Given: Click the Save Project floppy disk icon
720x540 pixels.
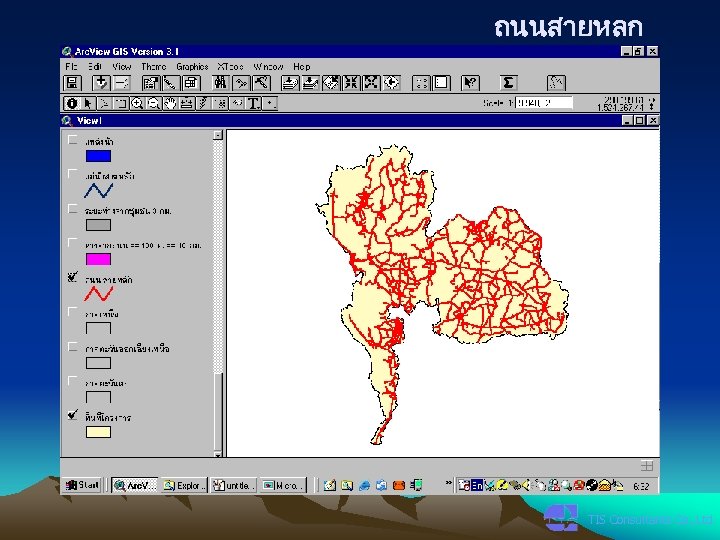Looking at the screenshot, I should point(72,83).
